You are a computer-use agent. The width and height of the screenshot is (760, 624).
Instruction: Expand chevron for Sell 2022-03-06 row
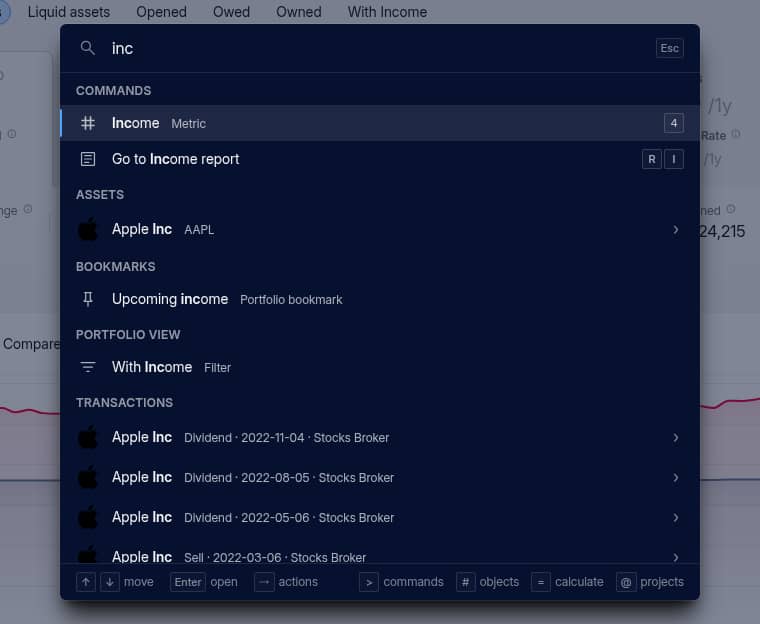pyautogui.click(x=676, y=558)
